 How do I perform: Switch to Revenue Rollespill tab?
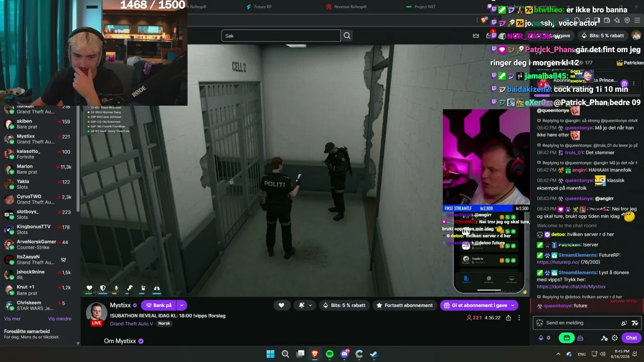[351, 7]
